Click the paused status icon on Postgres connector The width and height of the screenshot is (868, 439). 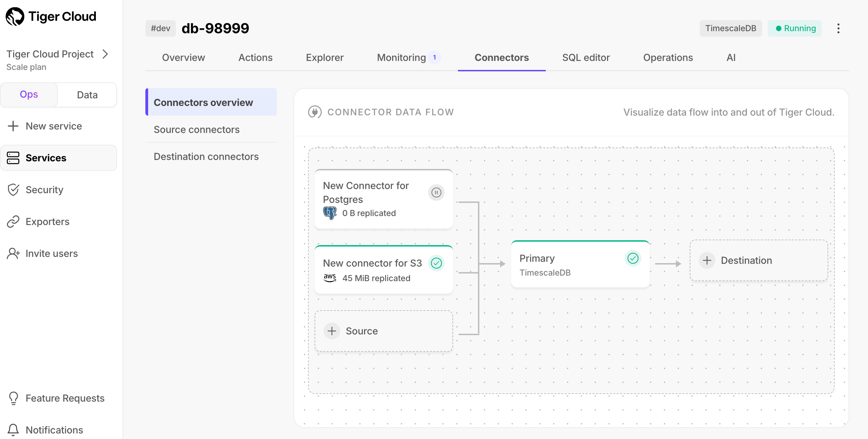436,192
